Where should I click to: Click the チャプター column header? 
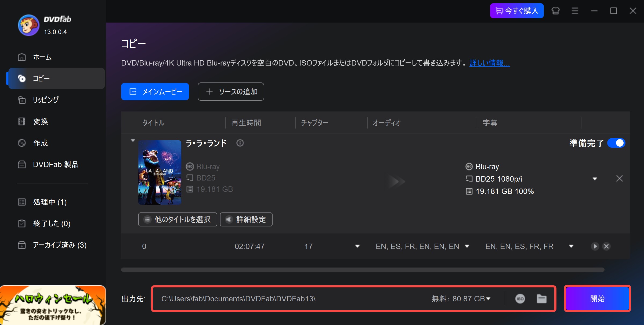point(314,123)
